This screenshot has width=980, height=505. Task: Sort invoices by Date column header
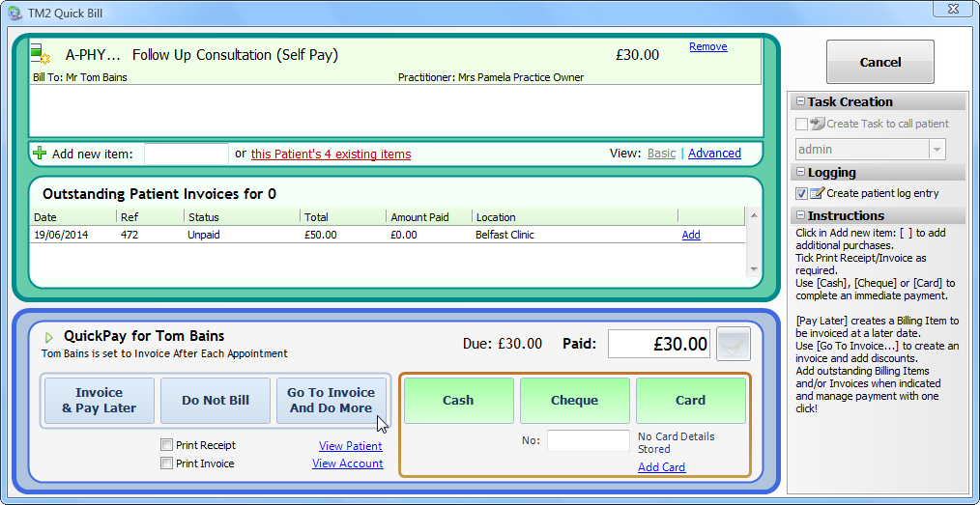[73, 217]
